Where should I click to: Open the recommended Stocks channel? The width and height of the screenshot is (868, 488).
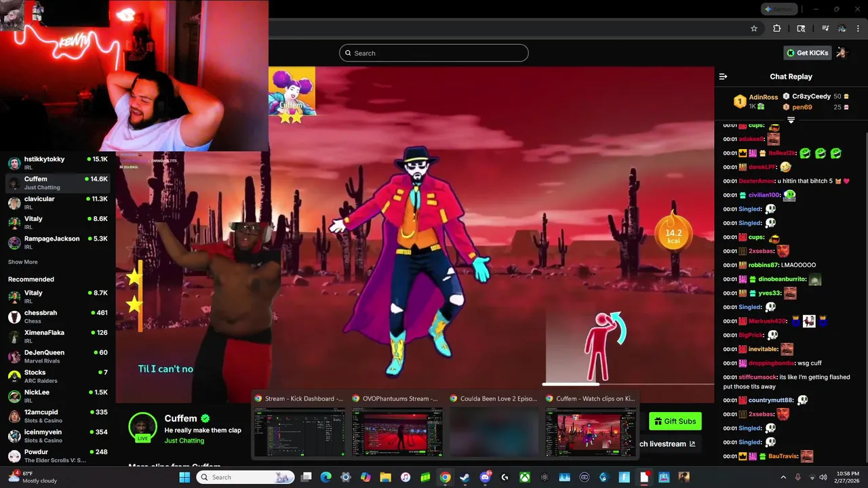click(x=58, y=376)
